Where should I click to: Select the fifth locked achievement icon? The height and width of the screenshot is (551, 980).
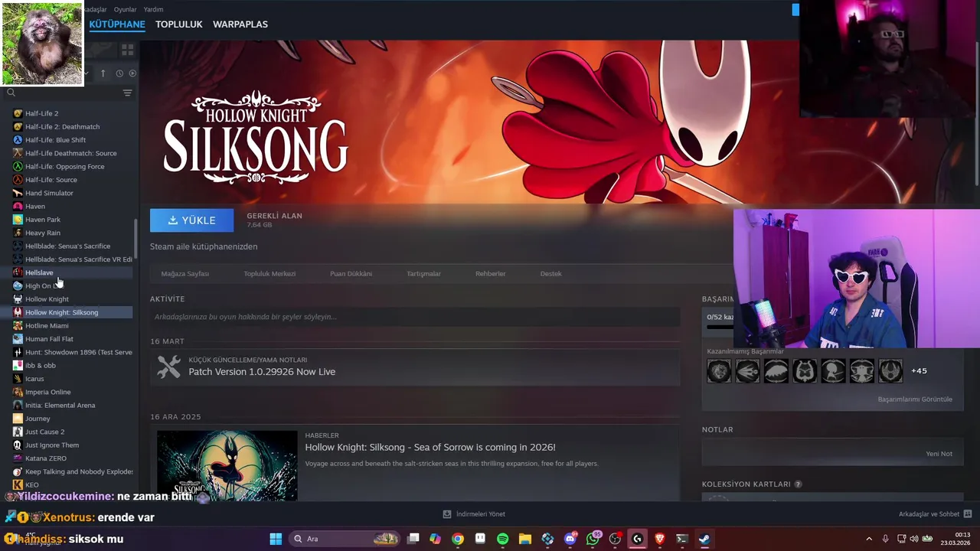point(834,371)
